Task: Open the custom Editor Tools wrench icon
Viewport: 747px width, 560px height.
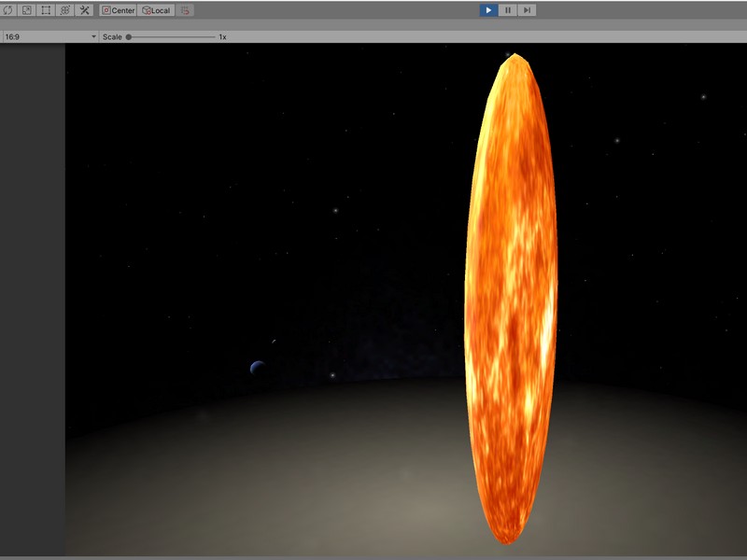Action: pos(84,10)
